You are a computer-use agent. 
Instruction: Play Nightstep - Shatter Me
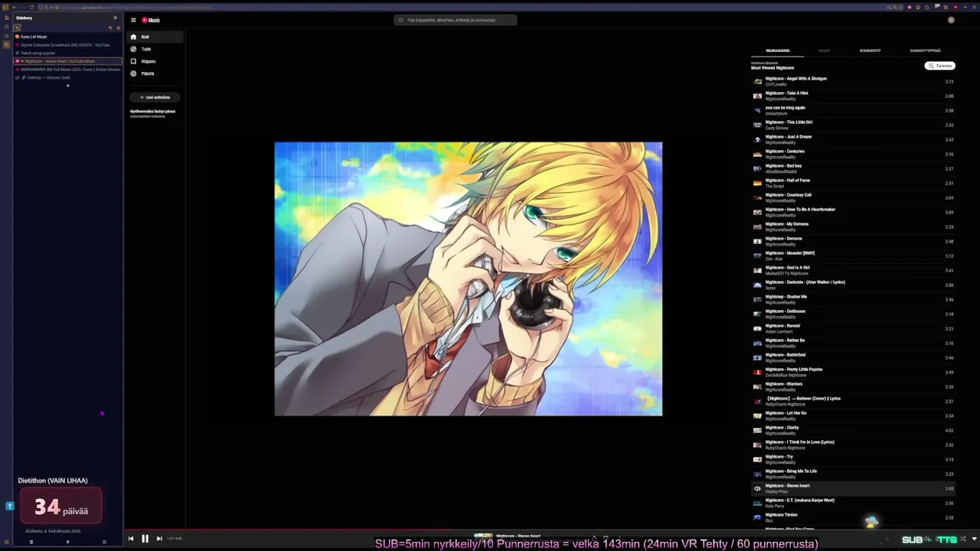(854, 299)
